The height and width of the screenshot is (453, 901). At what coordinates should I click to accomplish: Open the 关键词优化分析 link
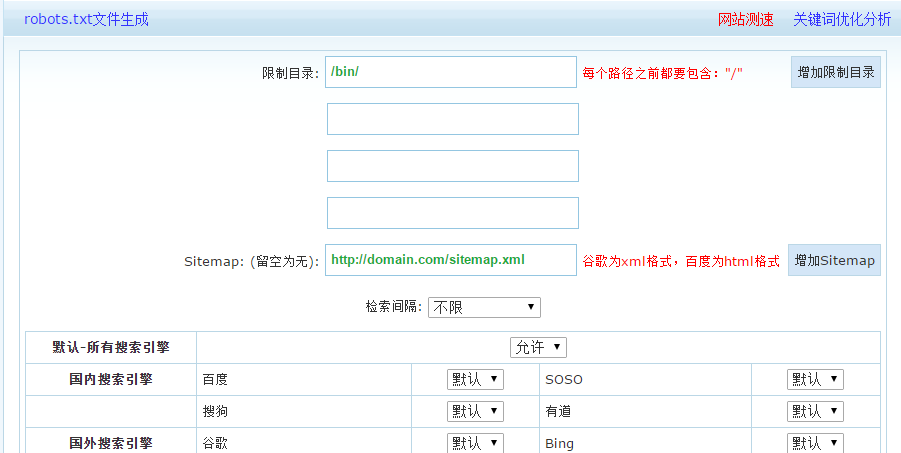point(842,20)
